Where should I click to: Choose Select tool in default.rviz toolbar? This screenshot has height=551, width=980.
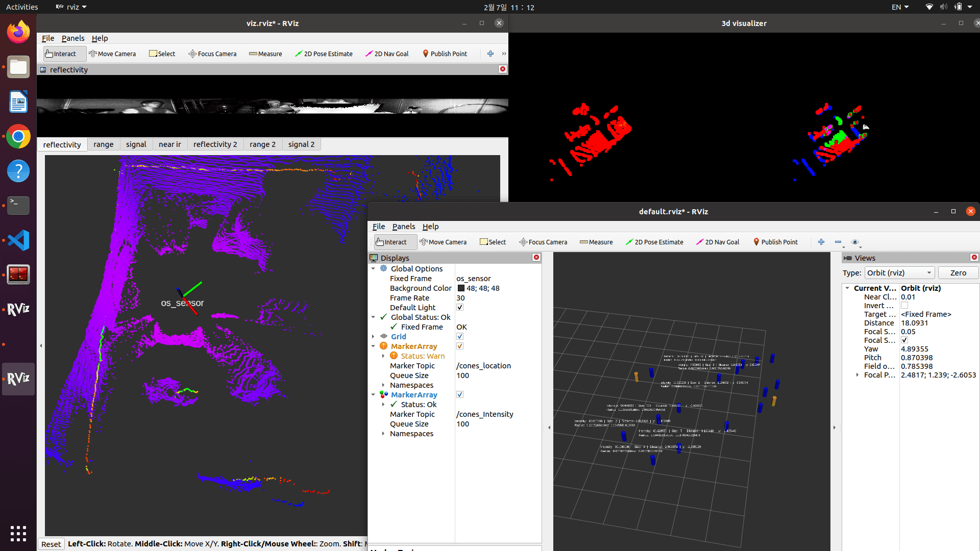(493, 242)
